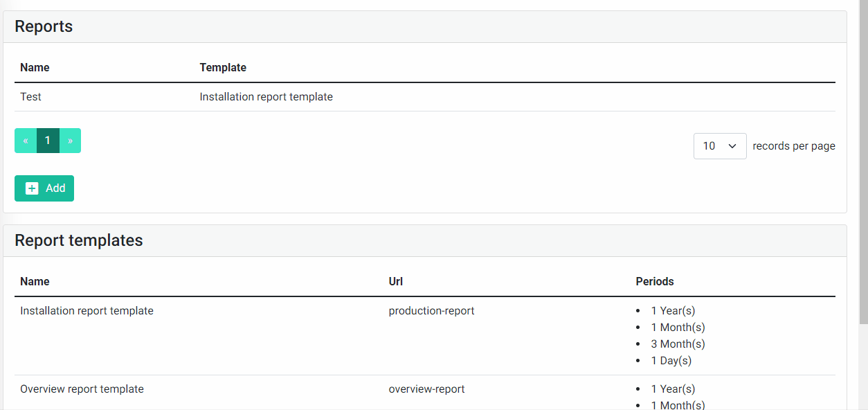Sort Reports by Name column header
Viewport: 868px width, 410px height.
pos(35,67)
